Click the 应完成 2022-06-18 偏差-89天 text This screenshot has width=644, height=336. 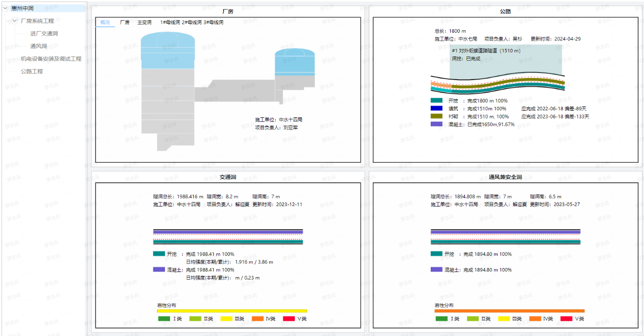(x=554, y=108)
